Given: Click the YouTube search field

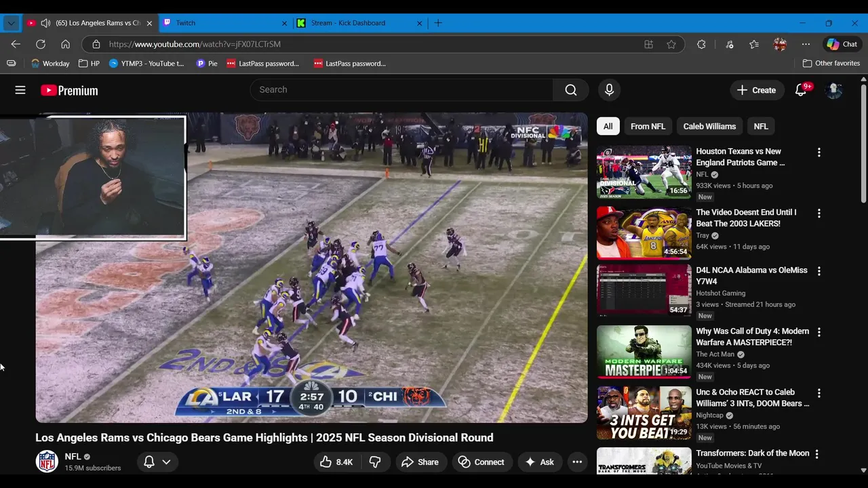Looking at the screenshot, I should [x=401, y=89].
